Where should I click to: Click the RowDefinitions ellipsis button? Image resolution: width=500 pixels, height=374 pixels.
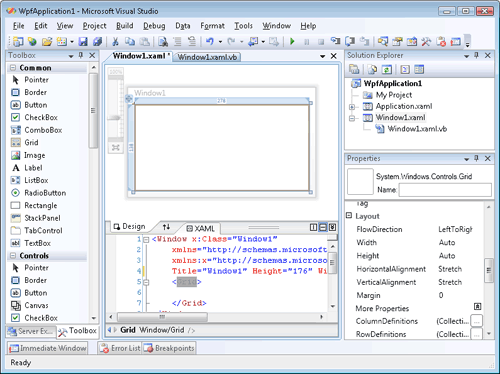coord(477,334)
